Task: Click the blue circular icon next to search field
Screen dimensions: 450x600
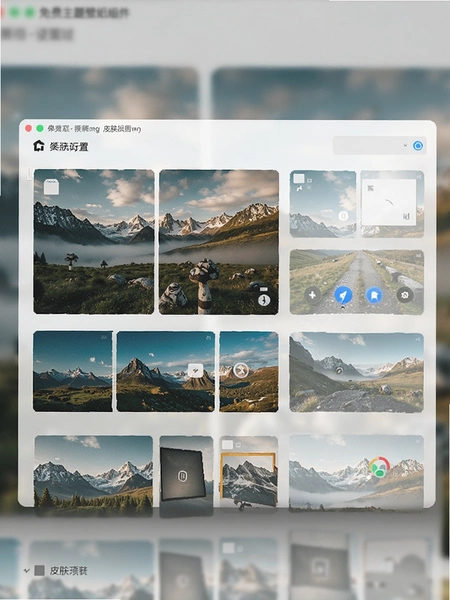Action: click(418, 146)
